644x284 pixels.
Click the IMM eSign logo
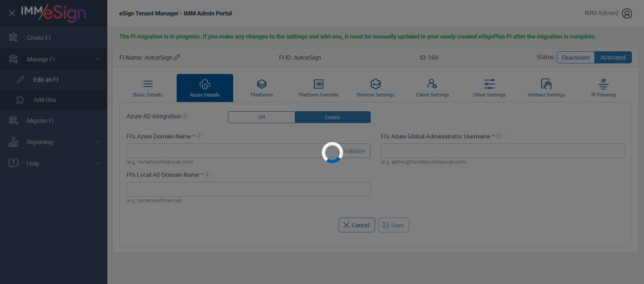(54, 13)
